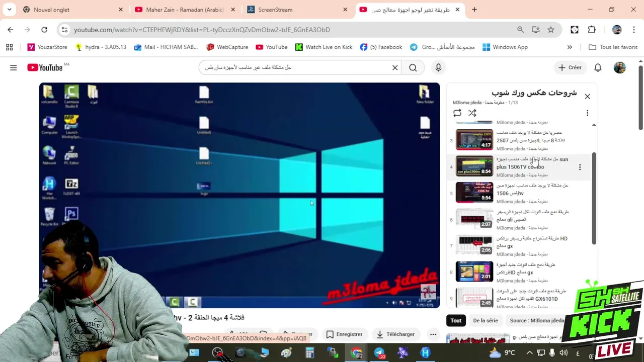Open playlist options three-dot menu
Image resolution: width=644 pixels, height=362 pixels.
[587, 113]
